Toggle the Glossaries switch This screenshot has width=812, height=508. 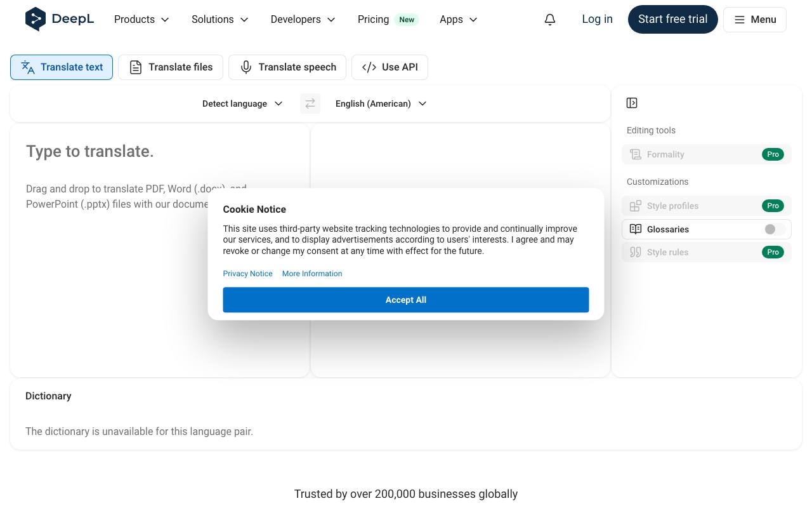click(774, 229)
